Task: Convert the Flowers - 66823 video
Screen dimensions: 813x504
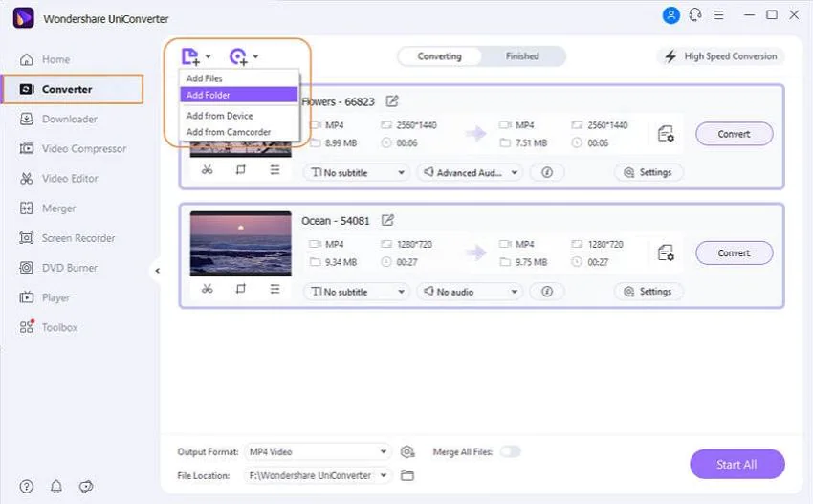Action: pyautogui.click(x=735, y=134)
